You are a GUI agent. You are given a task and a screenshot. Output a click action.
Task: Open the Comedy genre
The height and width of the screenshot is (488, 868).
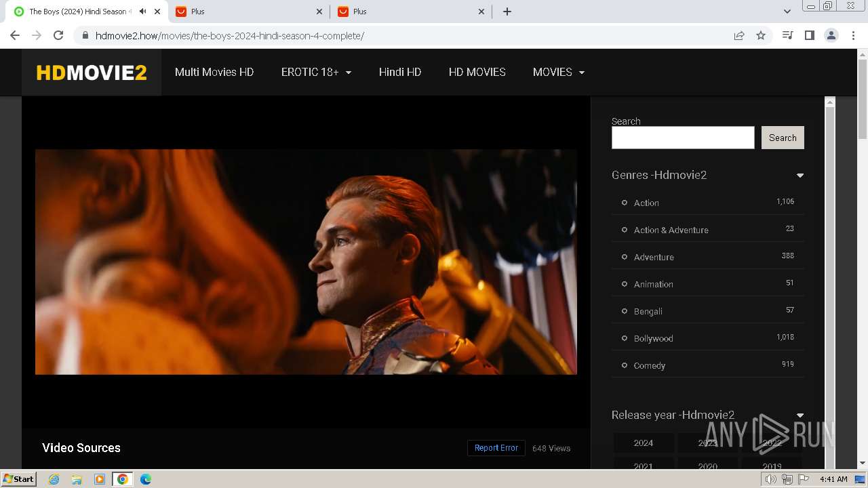649,365
